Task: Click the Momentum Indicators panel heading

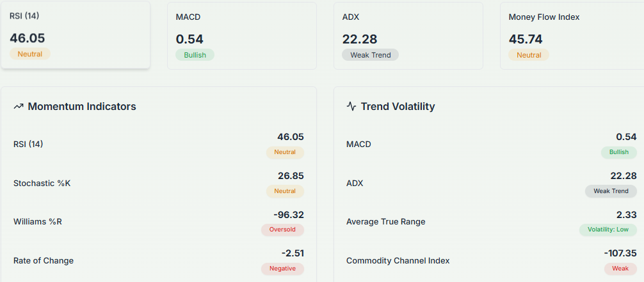Action: coord(82,107)
